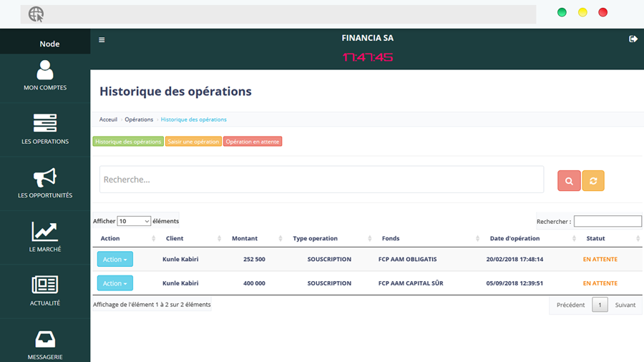Open Messagerie inbox icon
This screenshot has height=362, width=644.
pyautogui.click(x=45, y=339)
